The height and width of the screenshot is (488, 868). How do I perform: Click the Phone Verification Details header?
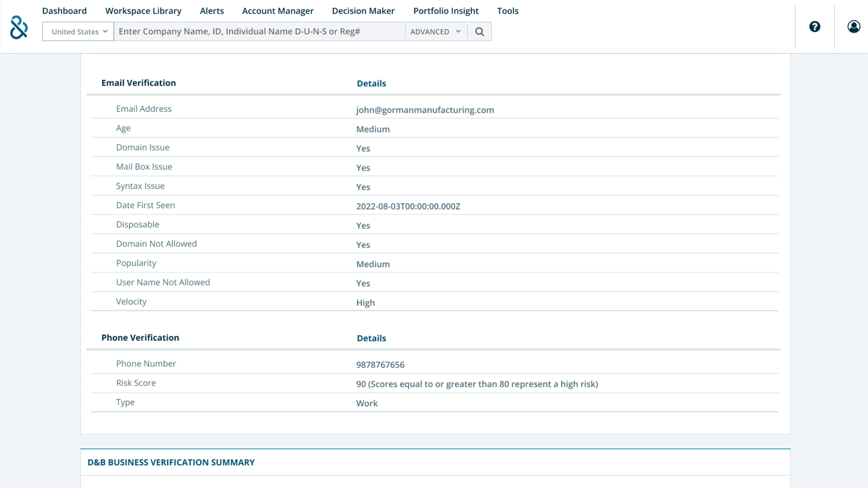tap(371, 338)
